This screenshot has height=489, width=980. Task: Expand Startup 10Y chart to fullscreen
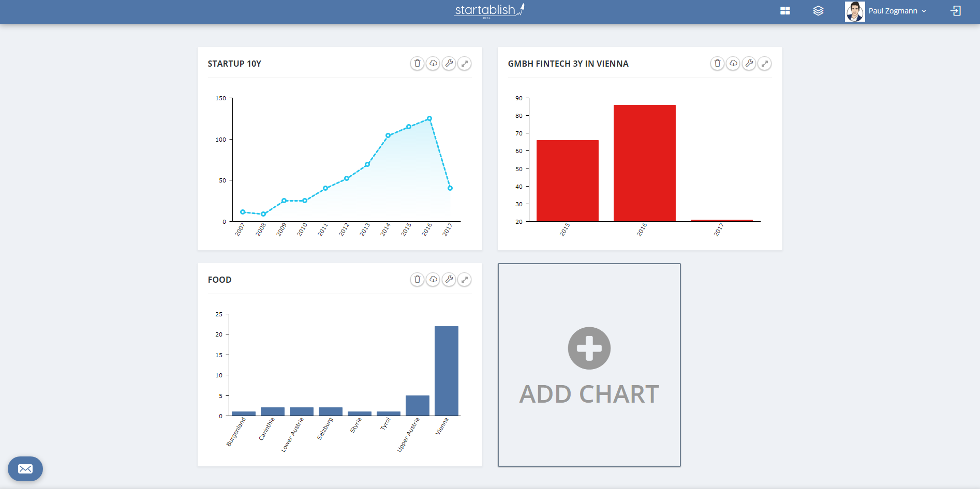click(465, 64)
